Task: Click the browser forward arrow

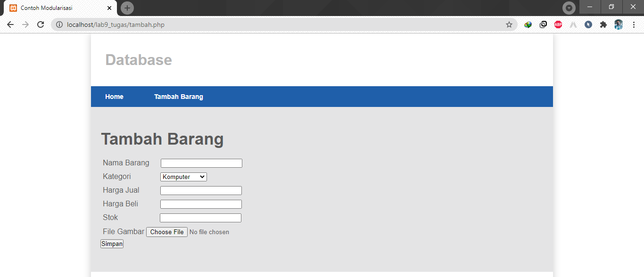Action: pyautogui.click(x=25, y=24)
